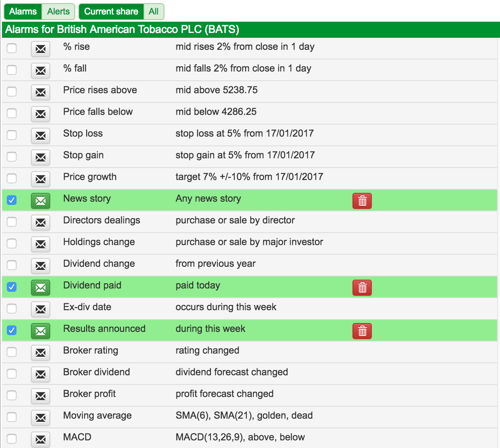Viewport: 500px width, 448px height.
Task: Click the 'mid above 5238.75' value
Action: click(x=217, y=90)
